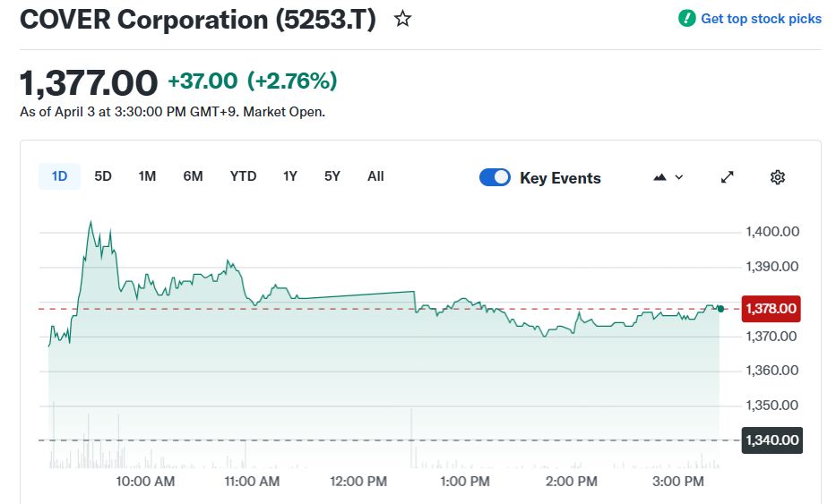Viewport: 836px width, 504px height.
Task: Select the 5D time range
Action: (103, 176)
